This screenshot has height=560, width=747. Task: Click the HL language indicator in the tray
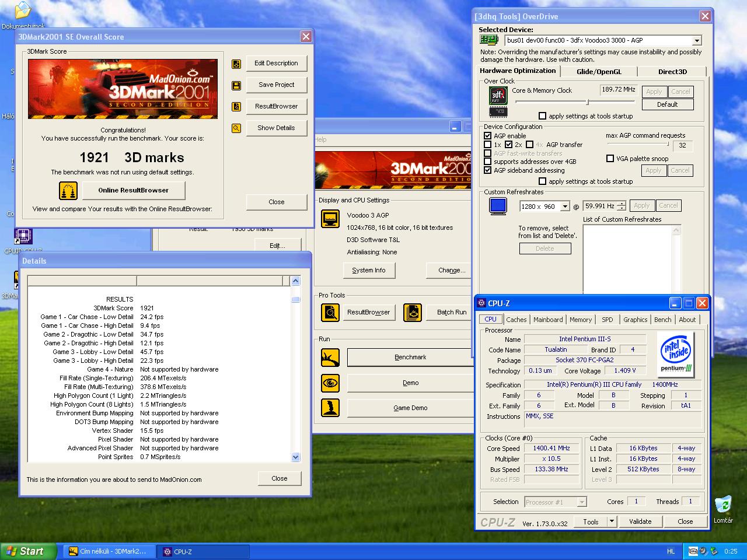(x=671, y=551)
